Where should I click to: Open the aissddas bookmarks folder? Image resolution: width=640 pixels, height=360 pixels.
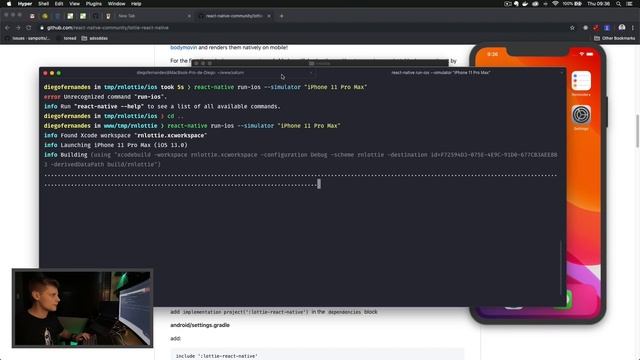click(95, 38)
